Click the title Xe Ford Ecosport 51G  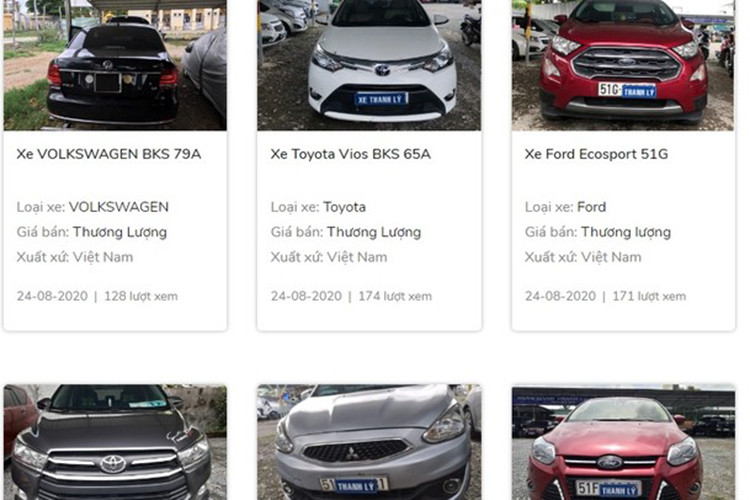coord(596,154)
